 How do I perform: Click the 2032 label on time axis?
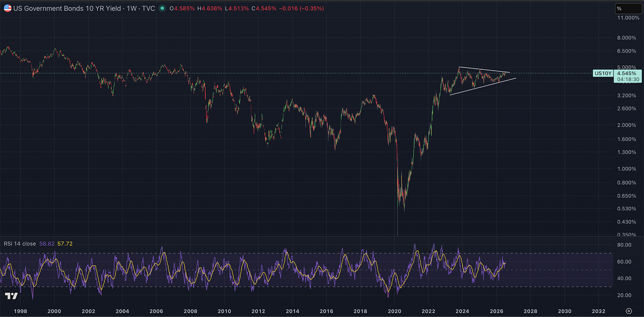(x=598, y=311)
